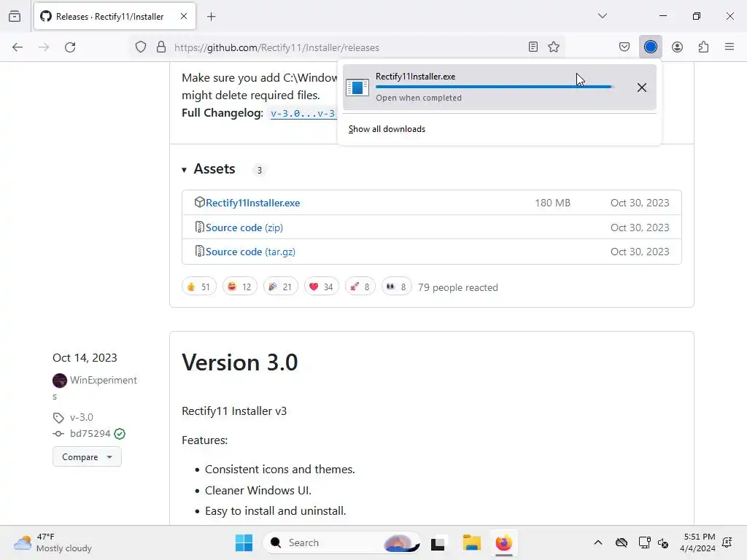The width and height of the screenshot is (747, 560).
Task: Open the Compare dropdown
Action: [88, 457]
